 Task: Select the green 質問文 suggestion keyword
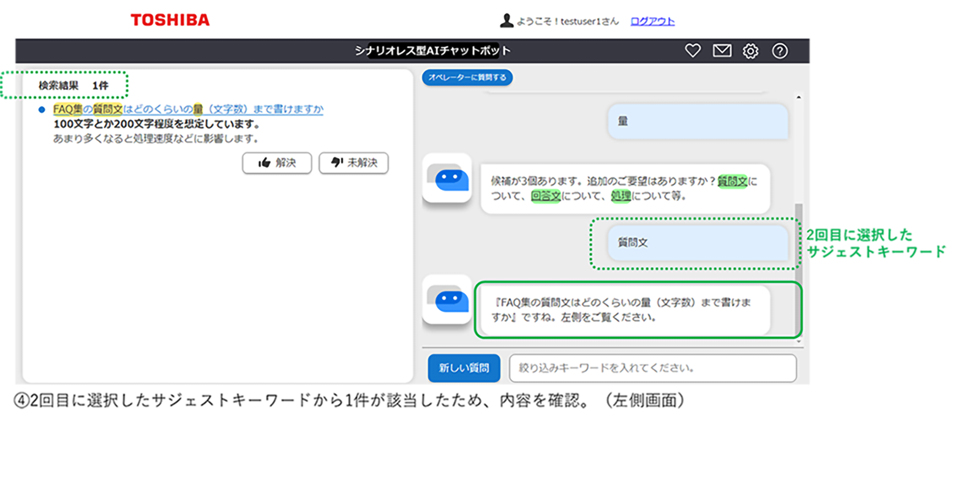click(x=733, y=181)
